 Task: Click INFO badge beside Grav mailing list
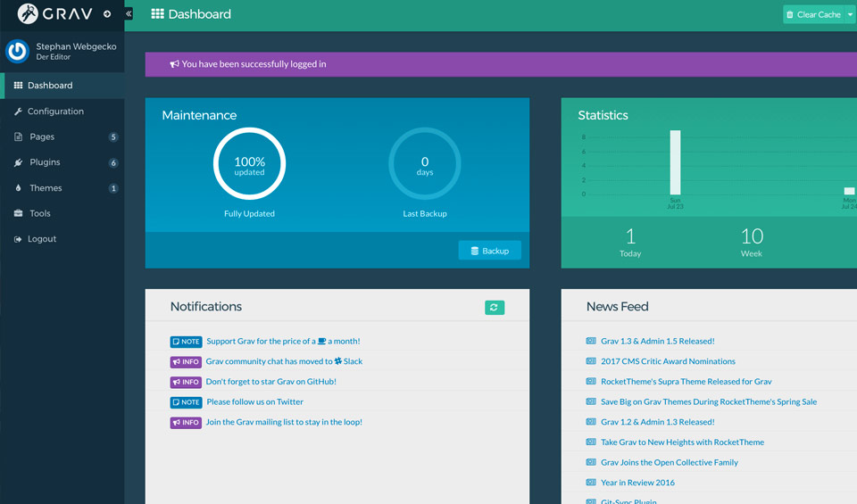[186, 423]
